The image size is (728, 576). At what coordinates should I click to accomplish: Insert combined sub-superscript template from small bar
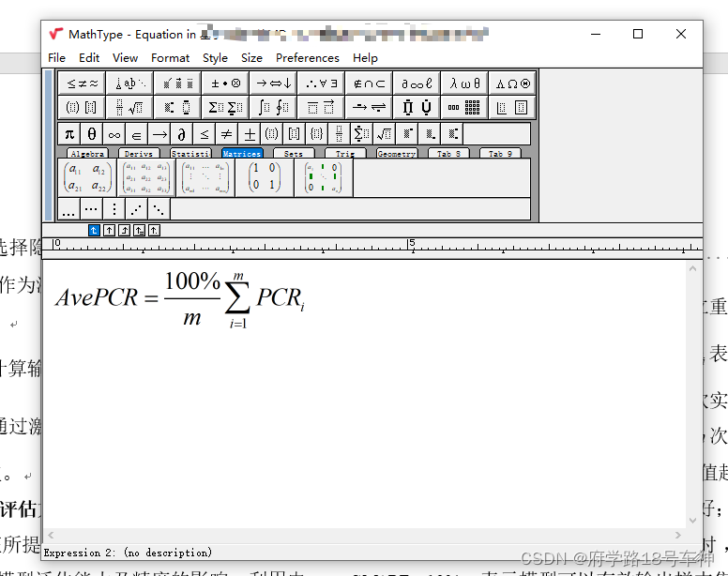coord(452,134)
